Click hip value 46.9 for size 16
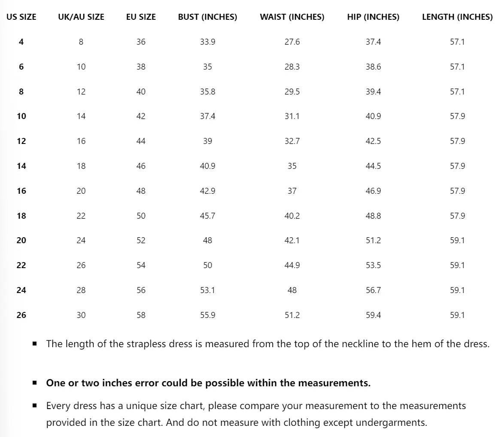Viewport: 504px width, 437px height. pos(373,191)
